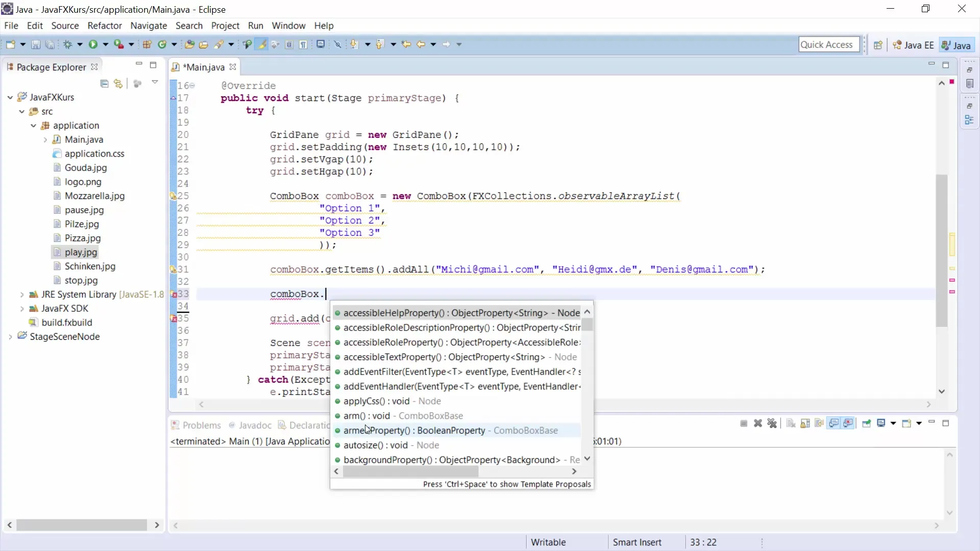Click the Open Perspective icon

click(x=878, y=45)
